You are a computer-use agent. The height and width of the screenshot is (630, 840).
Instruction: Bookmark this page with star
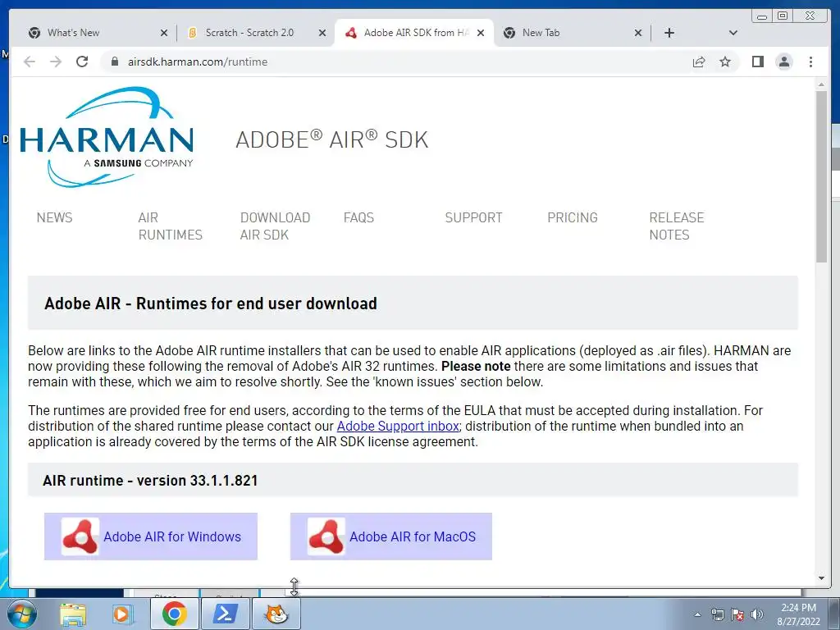(725, 62)
